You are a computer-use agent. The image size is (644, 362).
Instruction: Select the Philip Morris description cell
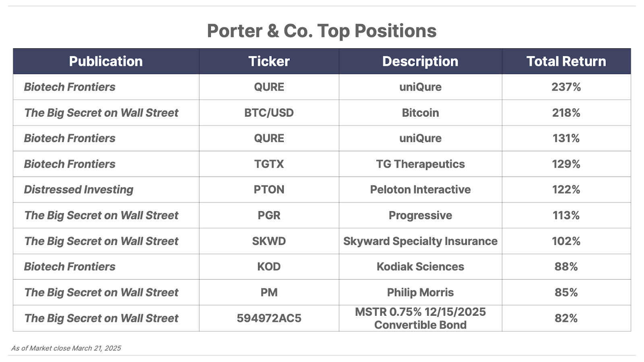coord(420,292)
